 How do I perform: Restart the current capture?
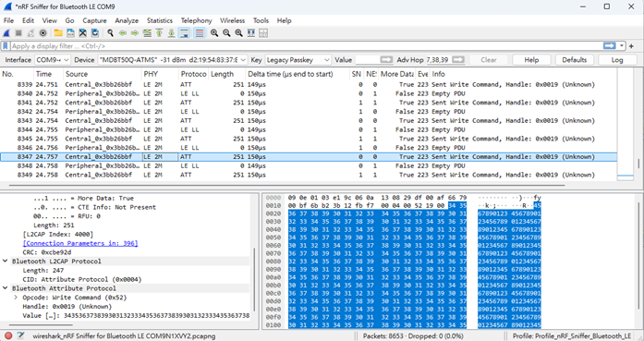coord(30,33)
